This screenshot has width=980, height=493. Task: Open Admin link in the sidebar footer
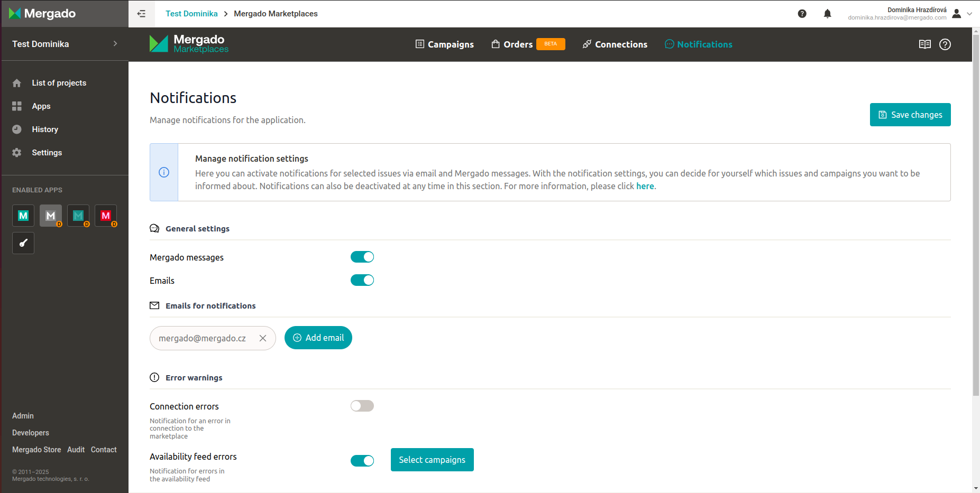pyautogui.click(x=23, y=416)
